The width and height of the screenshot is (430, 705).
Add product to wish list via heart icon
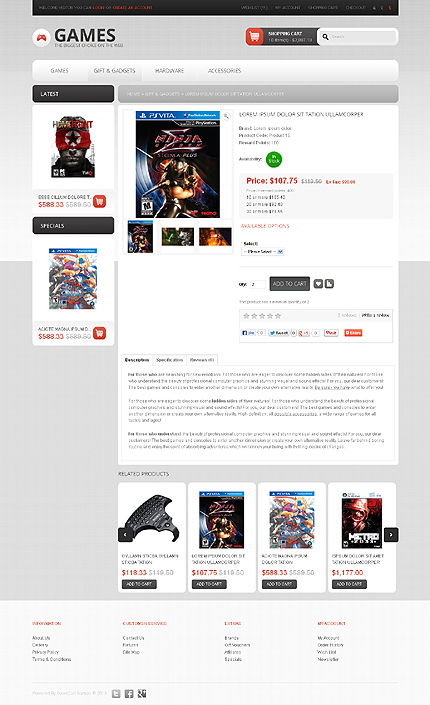click(318, 284)
